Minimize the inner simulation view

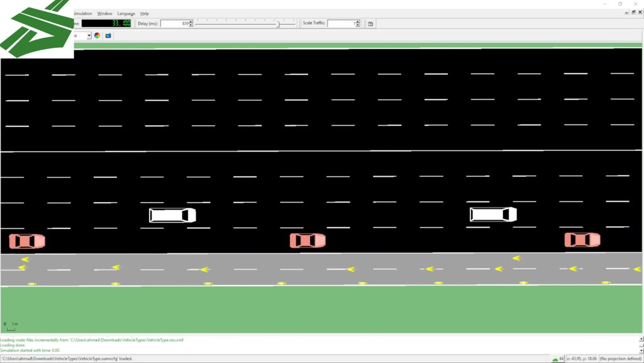625,13
